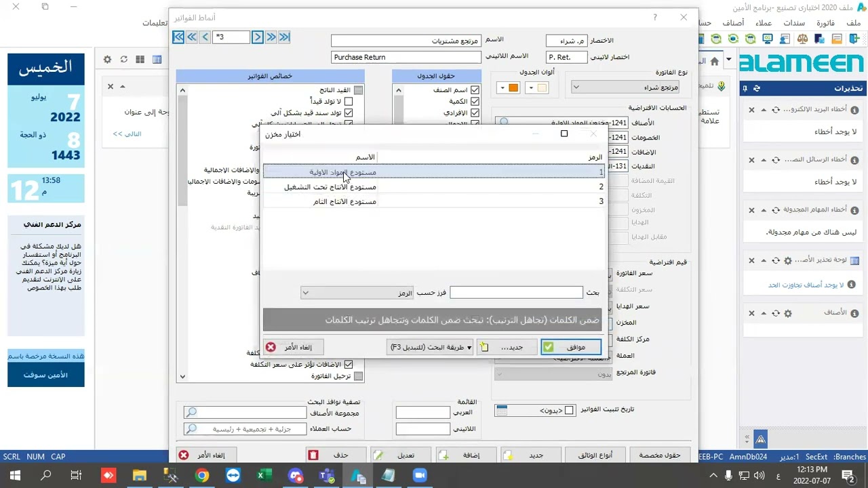Screen dimensions: 868x488
Task: Collapse the SMS errors widget with the up arrow
Action: pos(764,160)
